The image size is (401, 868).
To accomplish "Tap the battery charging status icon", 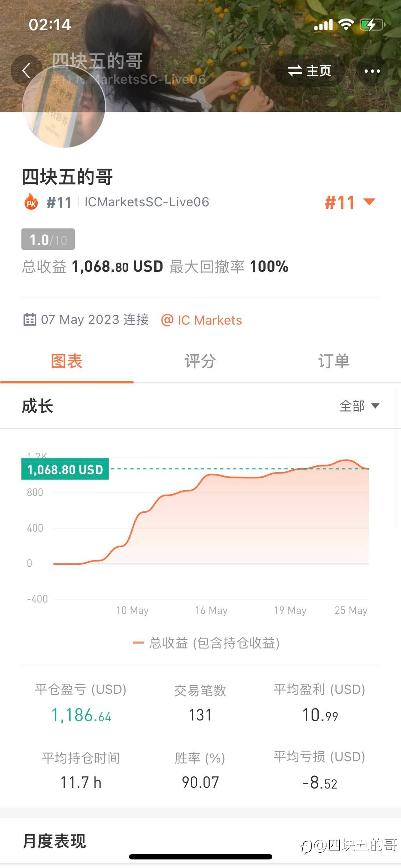I will click(372, 25).
